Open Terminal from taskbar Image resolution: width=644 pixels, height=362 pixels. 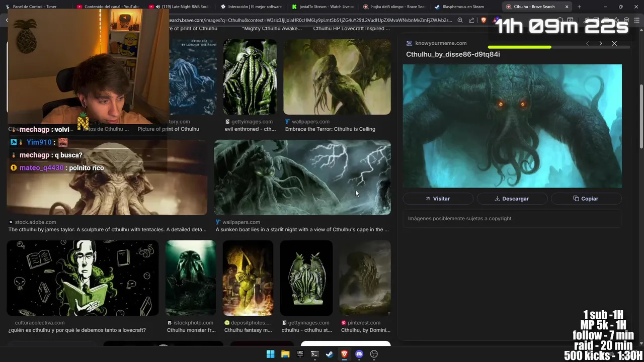pyautogui.click(x=314, y=354)
